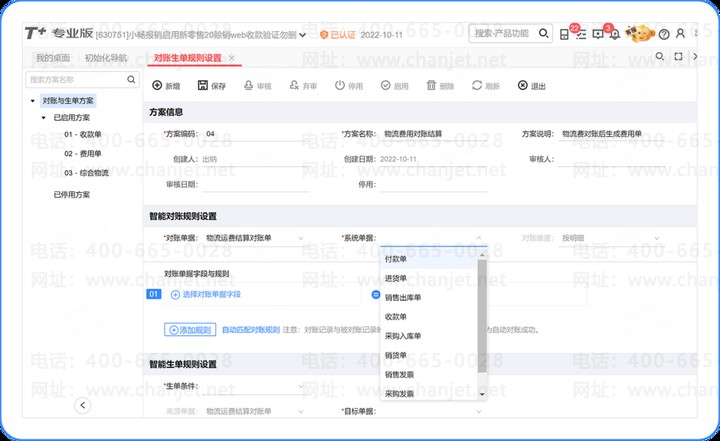Choose 采购入库单 from the dropdown list

tap(429, 336)
